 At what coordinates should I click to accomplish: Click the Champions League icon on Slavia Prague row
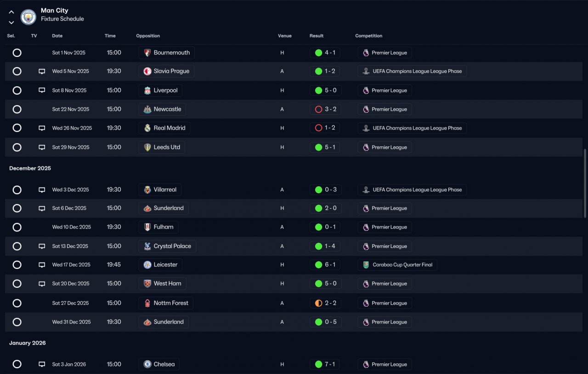[x=366, y=71]
